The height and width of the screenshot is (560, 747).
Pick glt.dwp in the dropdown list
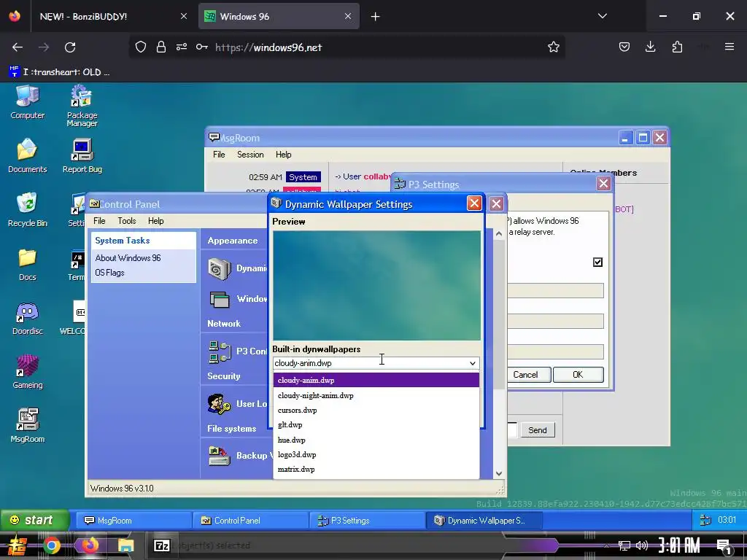pyautogui.click(x=376, y=425)
